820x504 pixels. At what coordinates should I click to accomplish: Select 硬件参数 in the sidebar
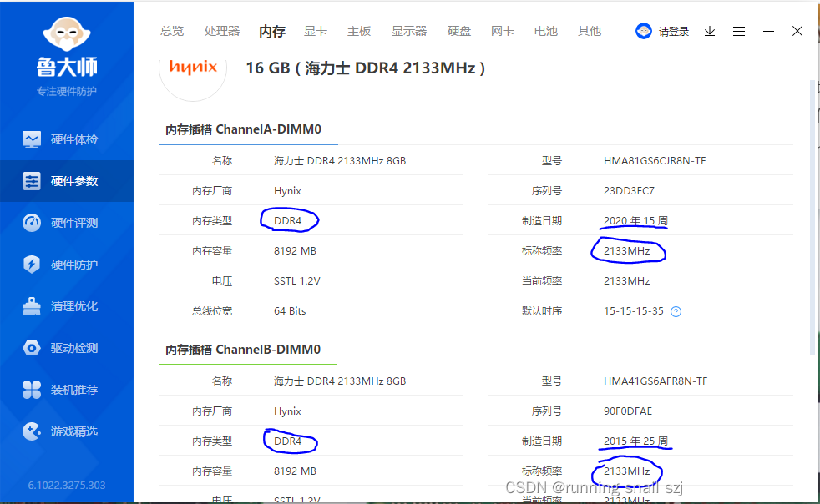pyautogui.click(x=67, y=181)
